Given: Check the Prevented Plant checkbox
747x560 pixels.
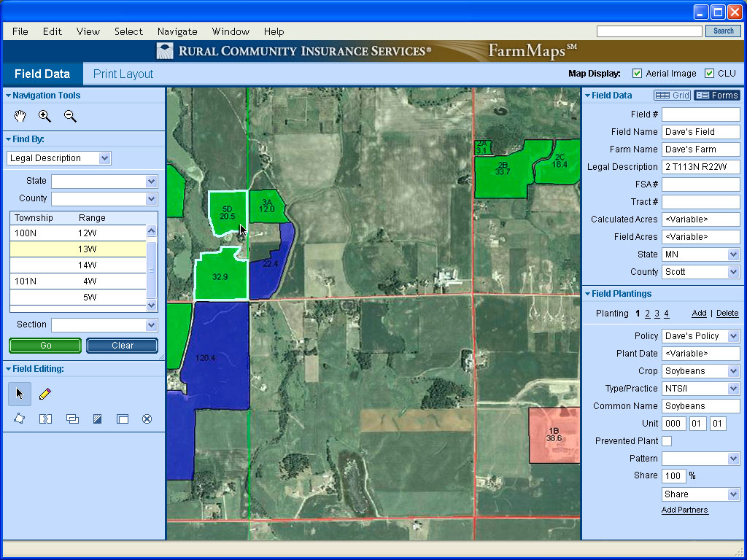Looking at the screenshot, I should pos(667,441).
